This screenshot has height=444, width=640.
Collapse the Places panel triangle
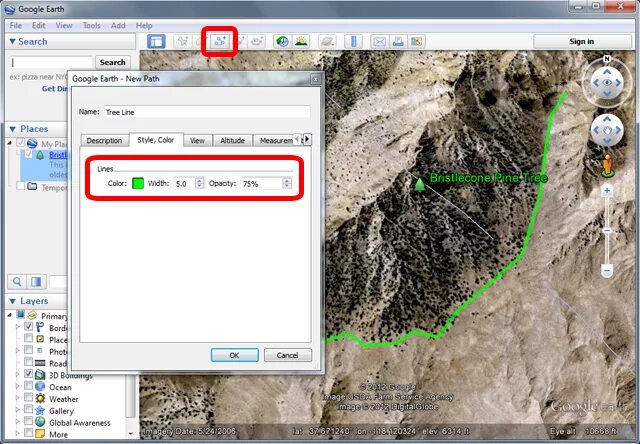coord(12,129)
